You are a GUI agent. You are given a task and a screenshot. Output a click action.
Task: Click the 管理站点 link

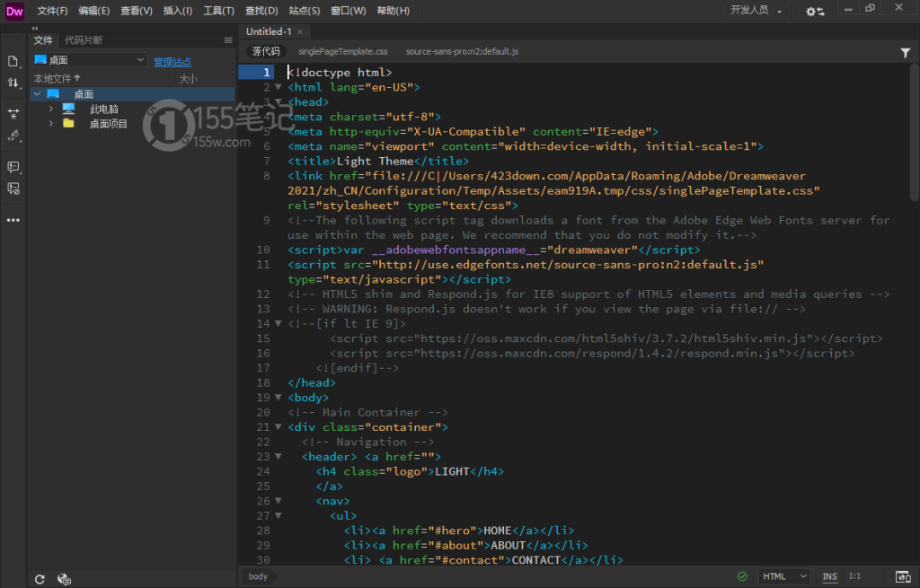pos(172,62)
